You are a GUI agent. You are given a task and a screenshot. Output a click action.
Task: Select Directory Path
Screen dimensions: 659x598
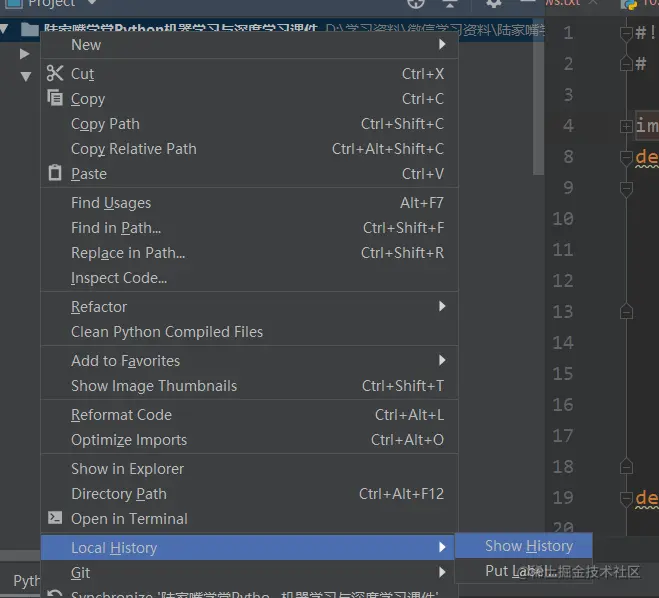[x=249, y=494]
